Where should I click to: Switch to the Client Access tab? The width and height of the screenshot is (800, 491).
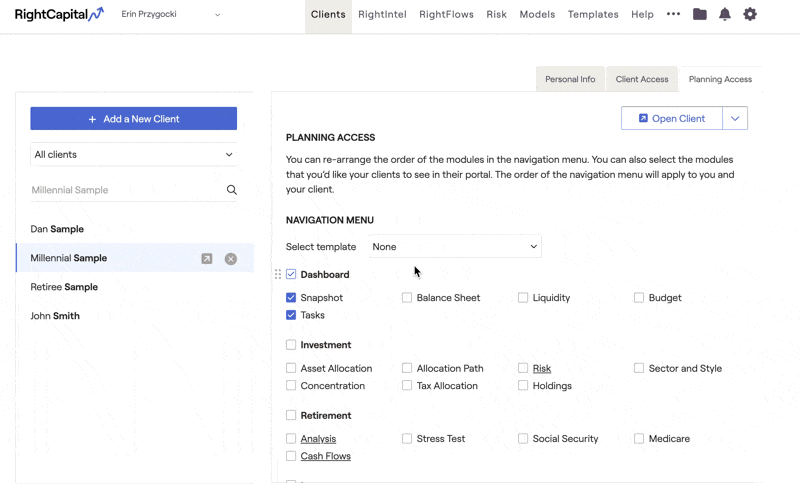click(x=641, y=79)
